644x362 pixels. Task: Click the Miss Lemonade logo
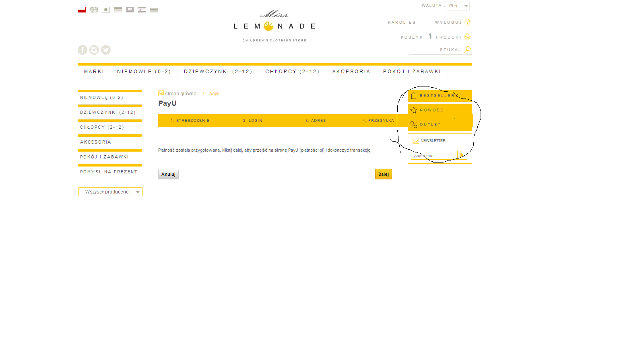(275, 26)
